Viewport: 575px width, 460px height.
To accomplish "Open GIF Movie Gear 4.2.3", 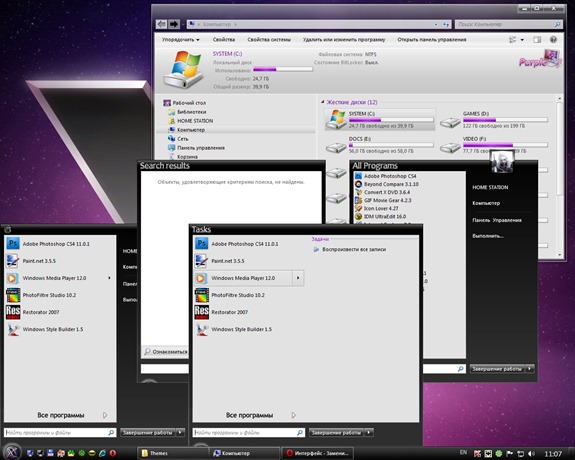I will (x=383, y=200).
